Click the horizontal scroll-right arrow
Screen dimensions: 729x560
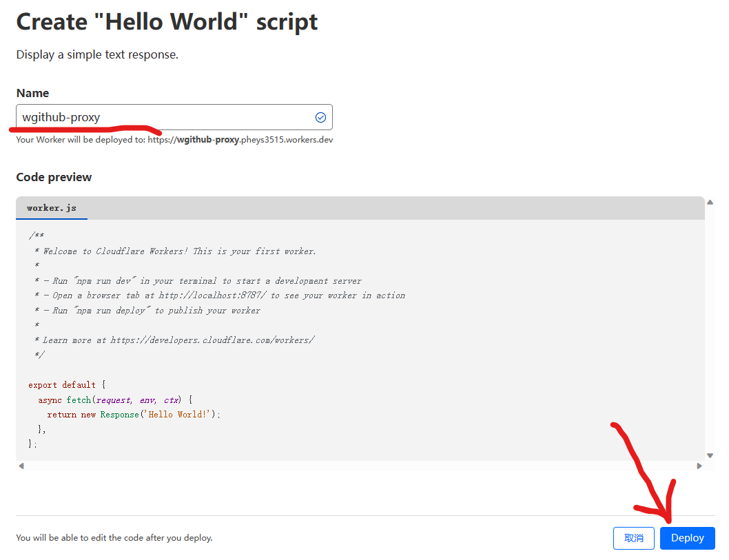(699, 466)
